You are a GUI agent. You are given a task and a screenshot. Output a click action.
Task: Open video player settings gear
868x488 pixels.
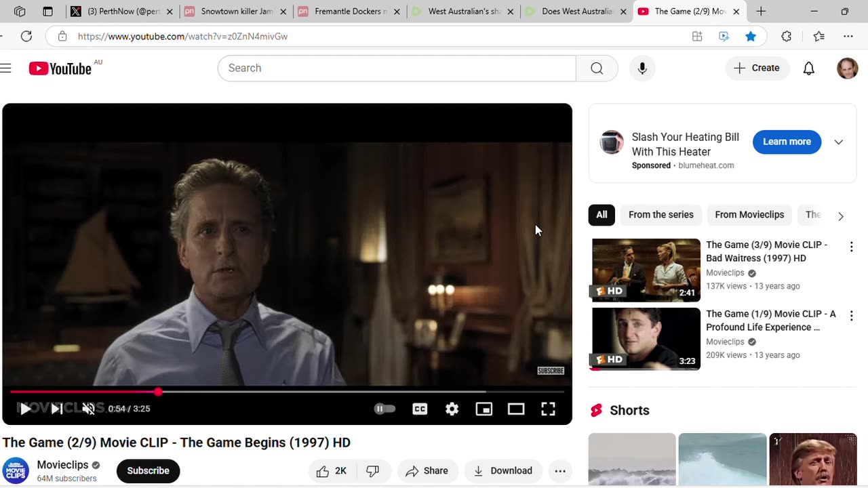pos(452,409)
